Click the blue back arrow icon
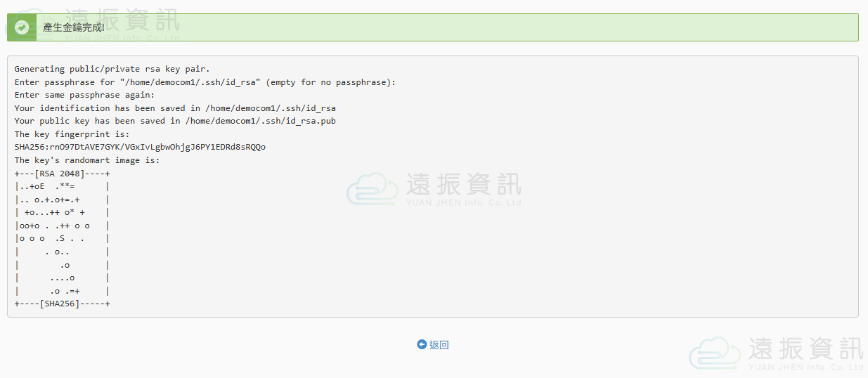This screenshot has height=378, width=868. [x=422, y=344]
